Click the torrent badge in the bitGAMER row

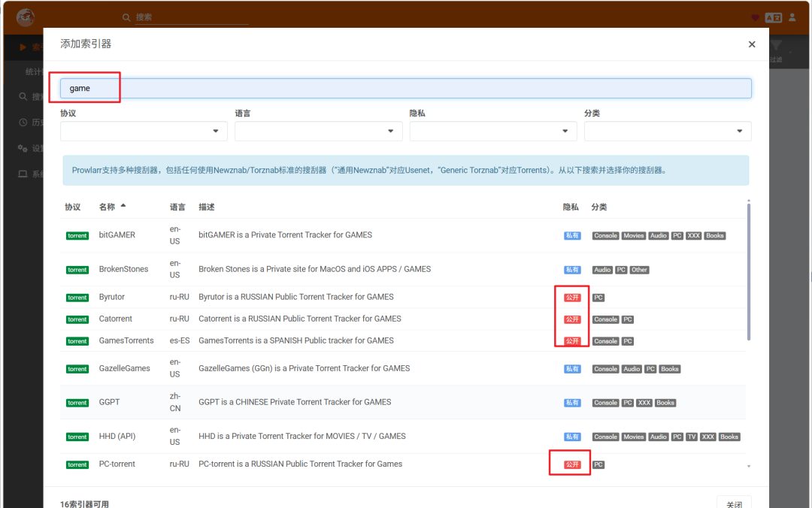(x=77, y=236)
